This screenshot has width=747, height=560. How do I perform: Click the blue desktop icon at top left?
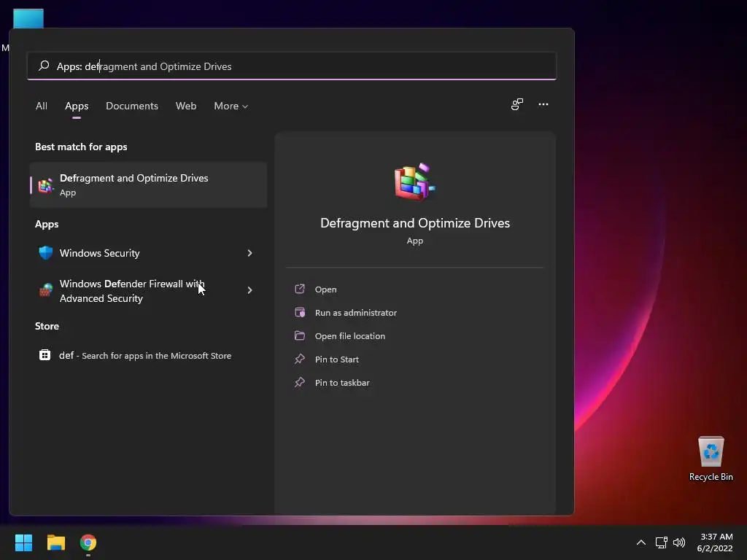point(28,18)
